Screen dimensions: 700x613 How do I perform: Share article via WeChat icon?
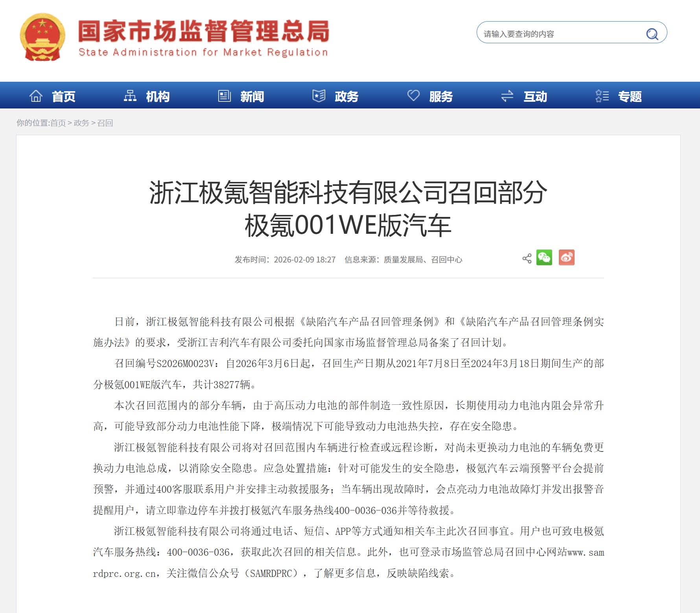click(544, 257)
